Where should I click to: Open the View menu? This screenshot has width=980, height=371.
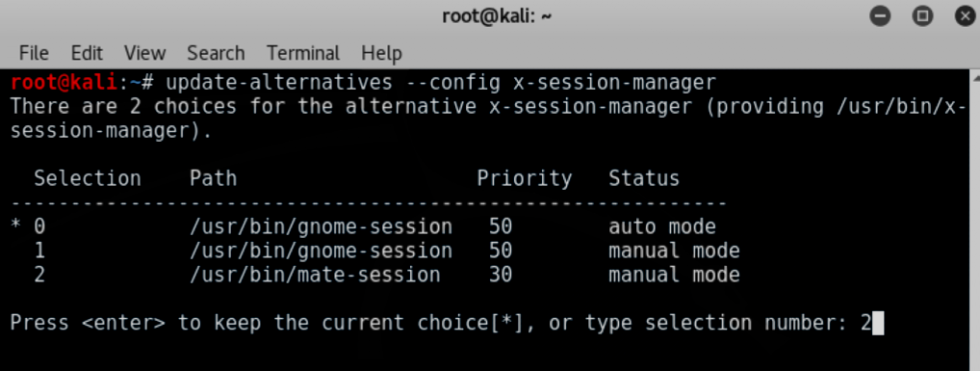pos(144,53)
